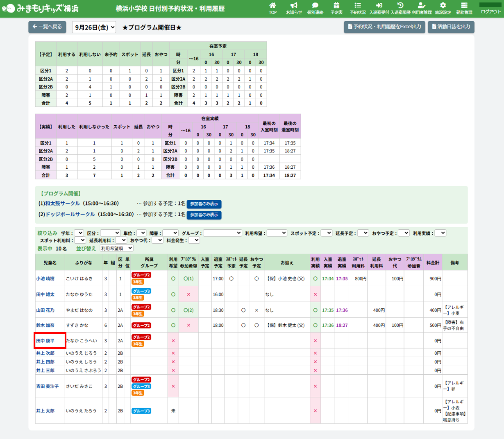This screenshot has width=504, height=439.
Task: Open 個別連絡 chat bubble icon
Action: (x=315, y=6)
